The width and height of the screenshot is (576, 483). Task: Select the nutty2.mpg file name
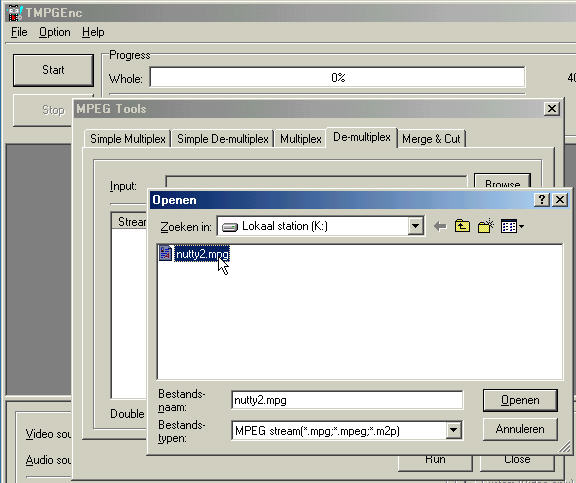(x=202, y=254)
